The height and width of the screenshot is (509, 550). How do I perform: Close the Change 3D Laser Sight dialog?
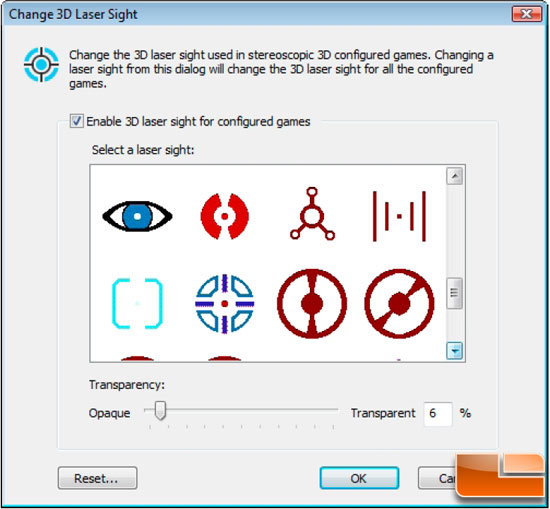tap(526, 14)
